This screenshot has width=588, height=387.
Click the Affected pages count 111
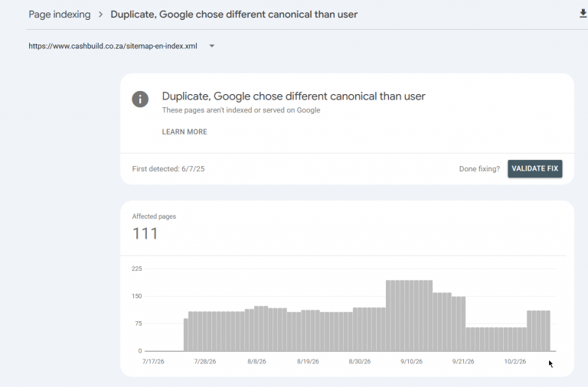tap(145, 233)
